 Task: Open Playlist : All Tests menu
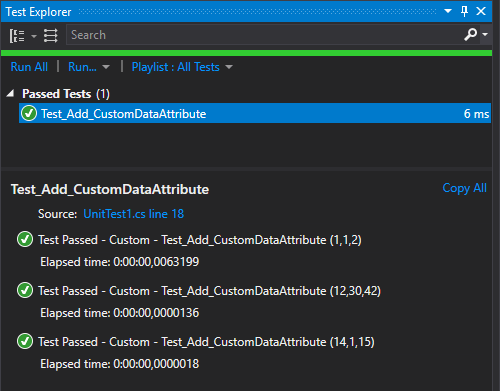(182, 67)
